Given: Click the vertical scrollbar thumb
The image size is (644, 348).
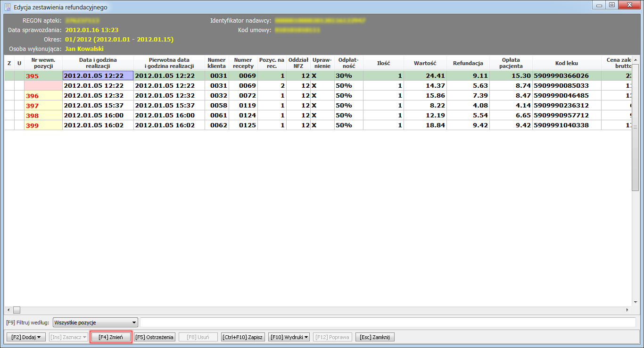Looking at the screenshot, I should tap(635, 127).
